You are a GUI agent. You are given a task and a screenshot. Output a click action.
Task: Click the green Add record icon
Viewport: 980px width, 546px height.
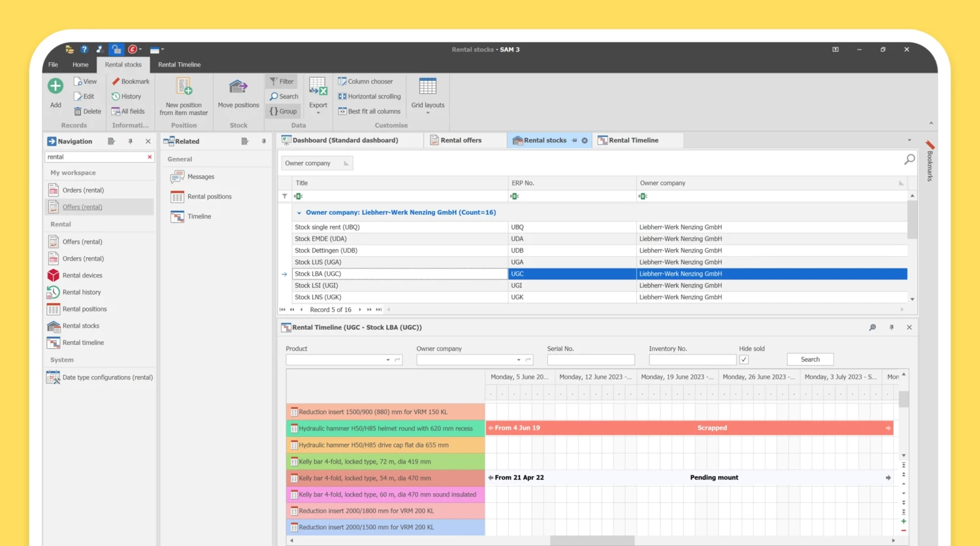pos(56,86)
